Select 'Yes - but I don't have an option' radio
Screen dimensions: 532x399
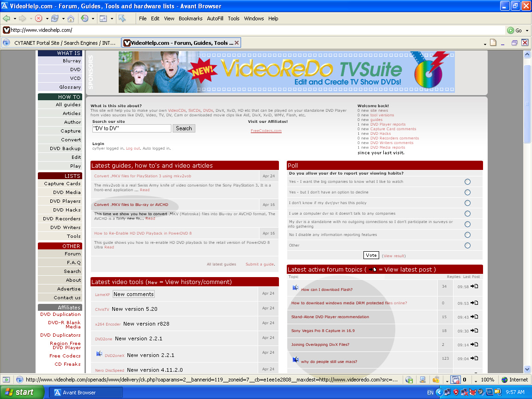click(x=467, y=193)
